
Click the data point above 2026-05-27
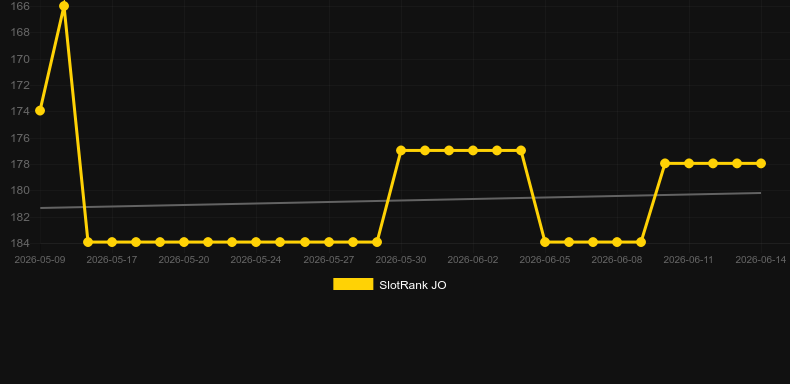[329, 242]
